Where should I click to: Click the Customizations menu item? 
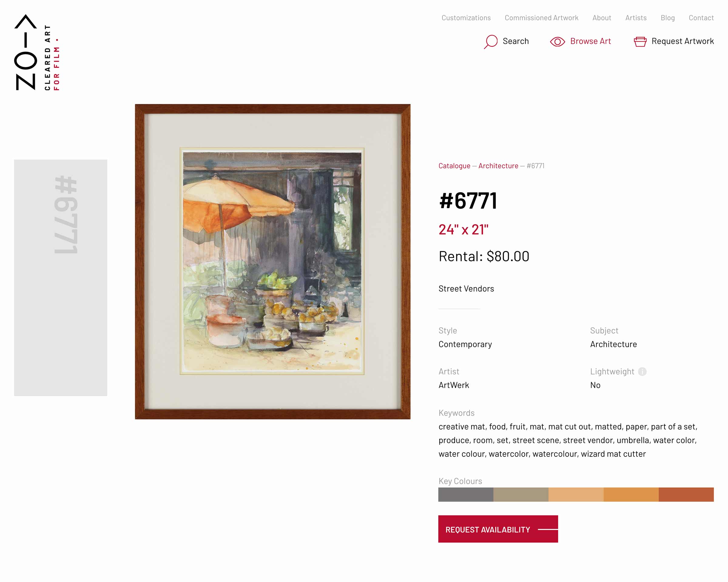pos(466,17)
